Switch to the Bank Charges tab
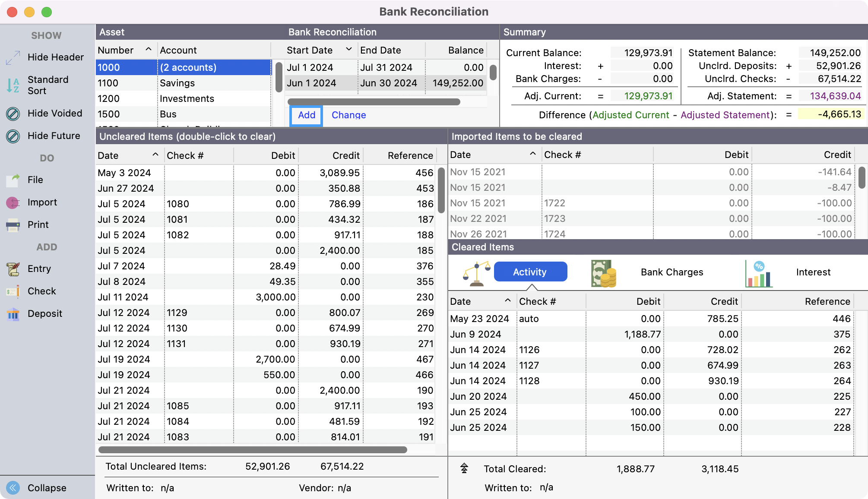Viewport: 868px width, 499px height. point(672,272)
